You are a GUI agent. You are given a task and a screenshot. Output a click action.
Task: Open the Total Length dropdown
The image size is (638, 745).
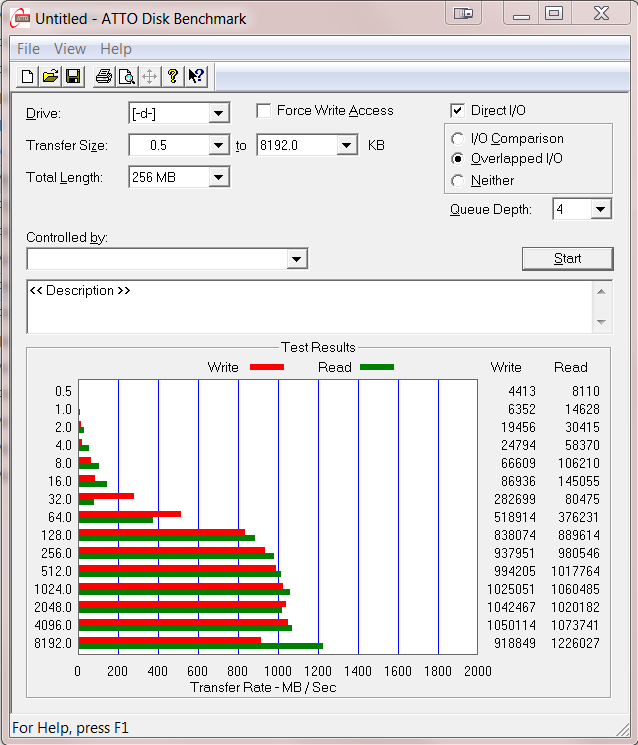pos(219,177)
